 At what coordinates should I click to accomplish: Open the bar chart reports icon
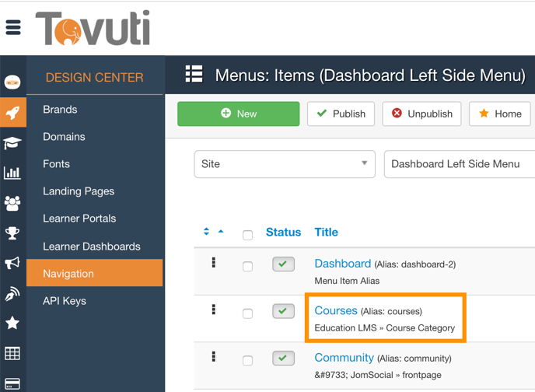click(x=12, y=173)
